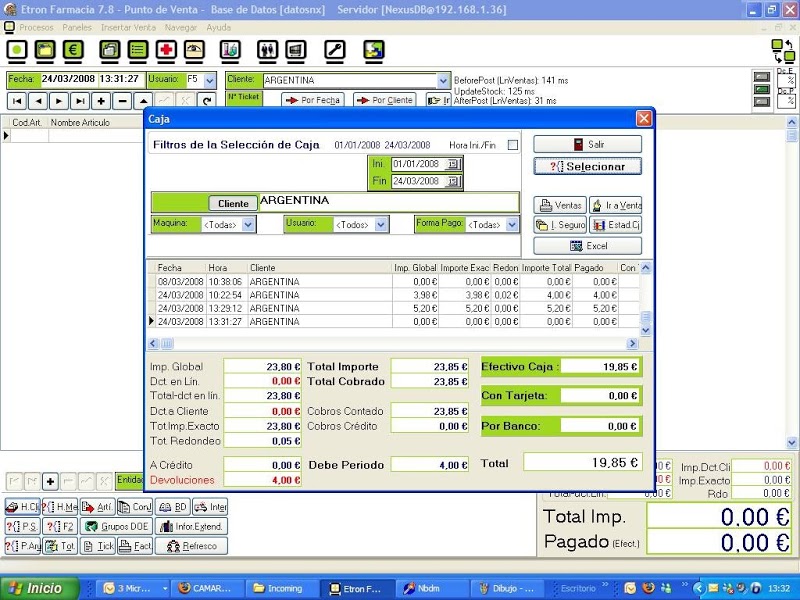Click the Infor.Extend. button
800x600 pixels.
pos(191,527)
